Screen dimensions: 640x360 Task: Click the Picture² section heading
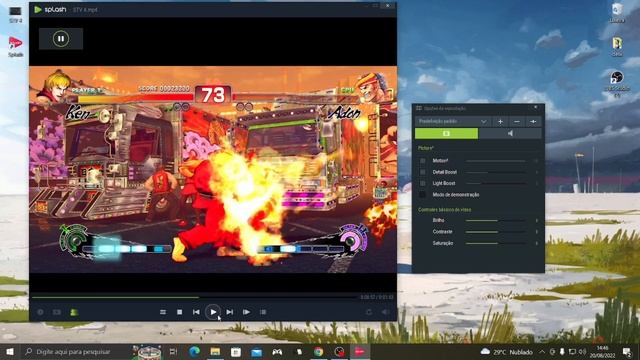426,148
